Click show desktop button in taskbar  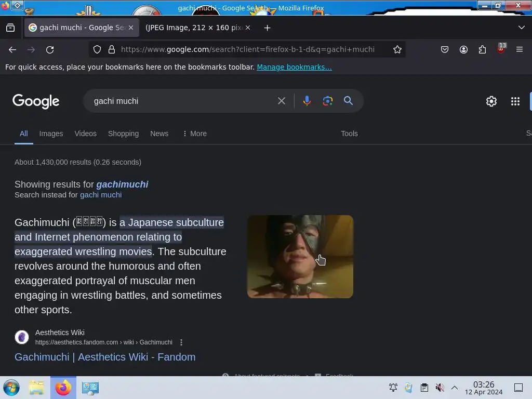pyautogui.click(x=518, y=388)
